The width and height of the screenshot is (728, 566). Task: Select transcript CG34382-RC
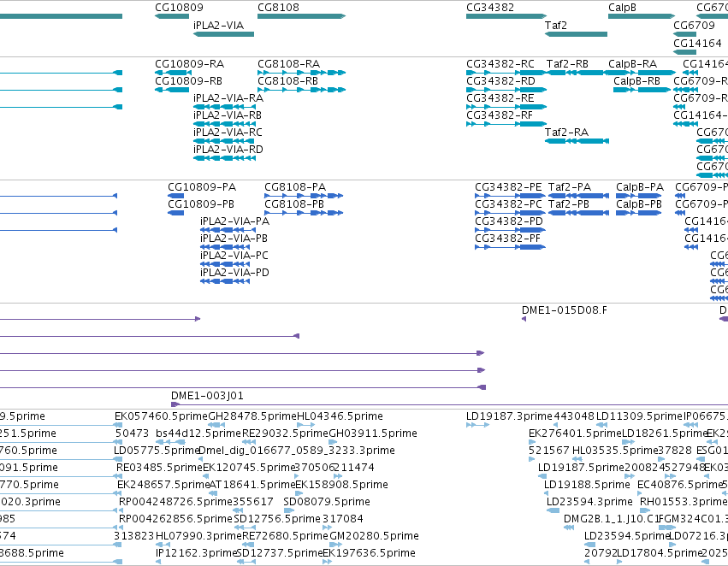pyautogui.click(x=506, y=73)
